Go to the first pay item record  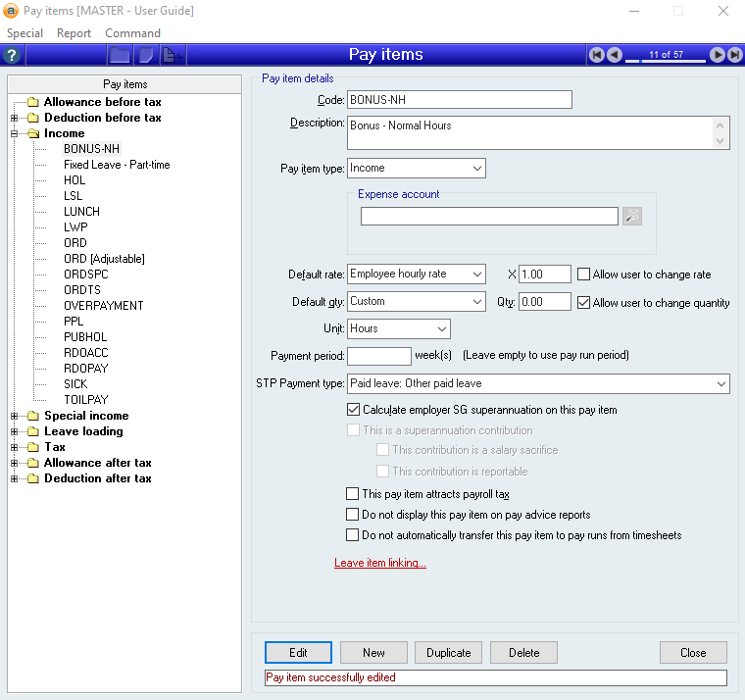tap(596, 55)
